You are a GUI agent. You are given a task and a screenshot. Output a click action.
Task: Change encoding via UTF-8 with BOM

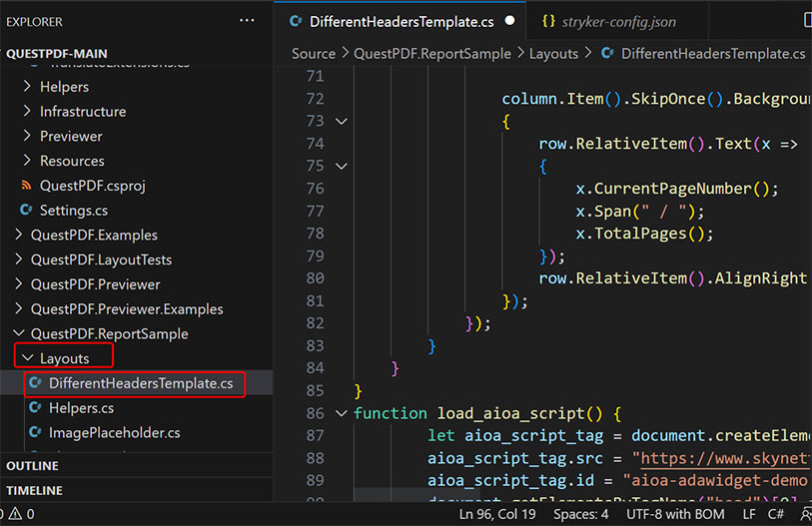click(674, 514)
